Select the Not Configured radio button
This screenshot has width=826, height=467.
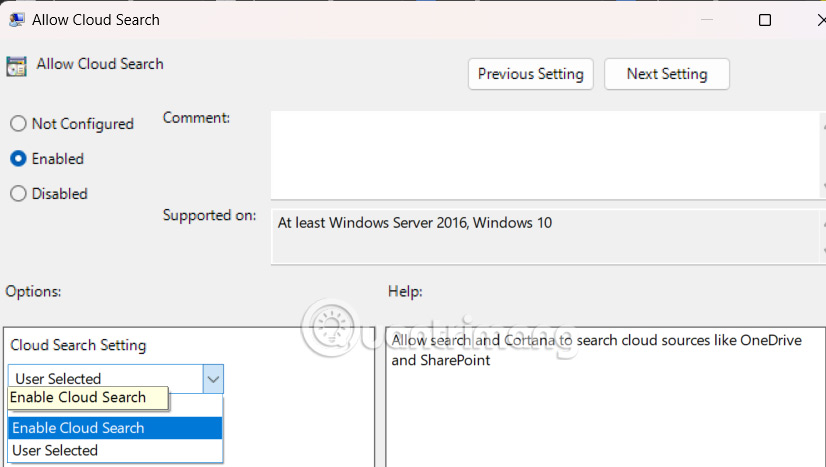[x=18, y=124]
